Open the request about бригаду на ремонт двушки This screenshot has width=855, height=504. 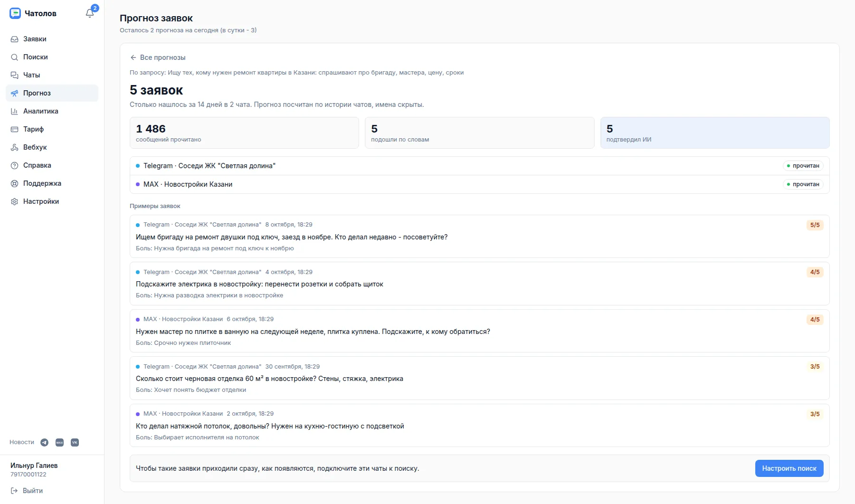479,236
